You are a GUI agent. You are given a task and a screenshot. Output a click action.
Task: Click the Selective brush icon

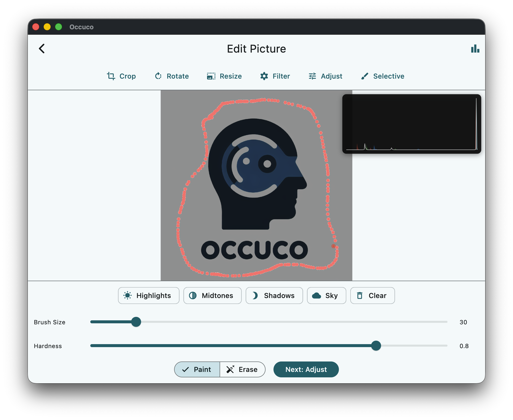click(x=365, y=76)
